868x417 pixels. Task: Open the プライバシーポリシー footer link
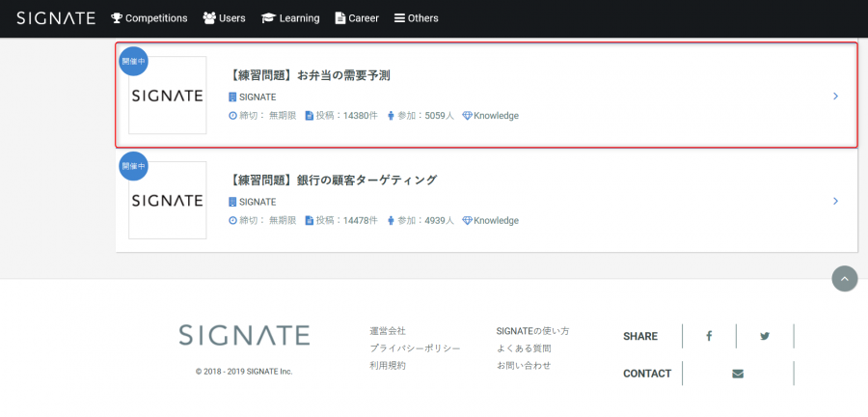415,348
